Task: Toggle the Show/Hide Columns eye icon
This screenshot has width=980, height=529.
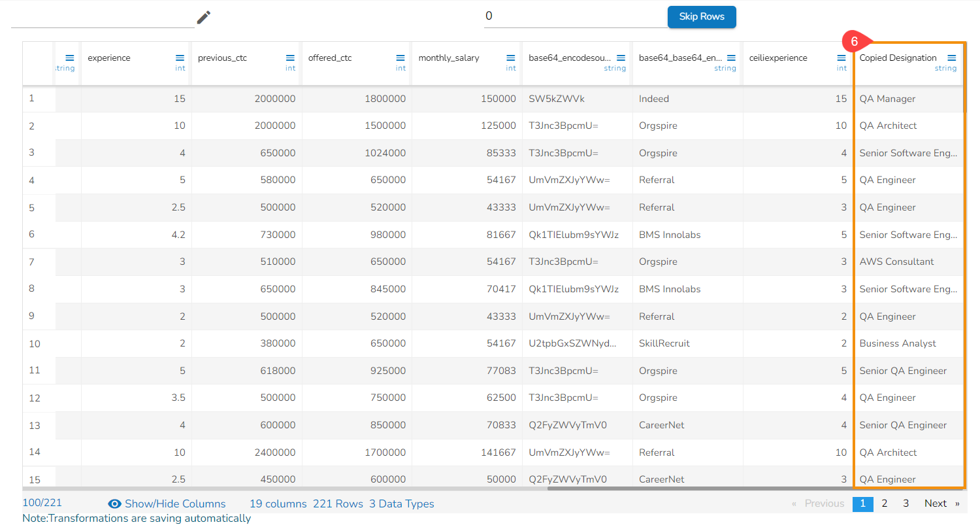Action: tap(115, 503)
